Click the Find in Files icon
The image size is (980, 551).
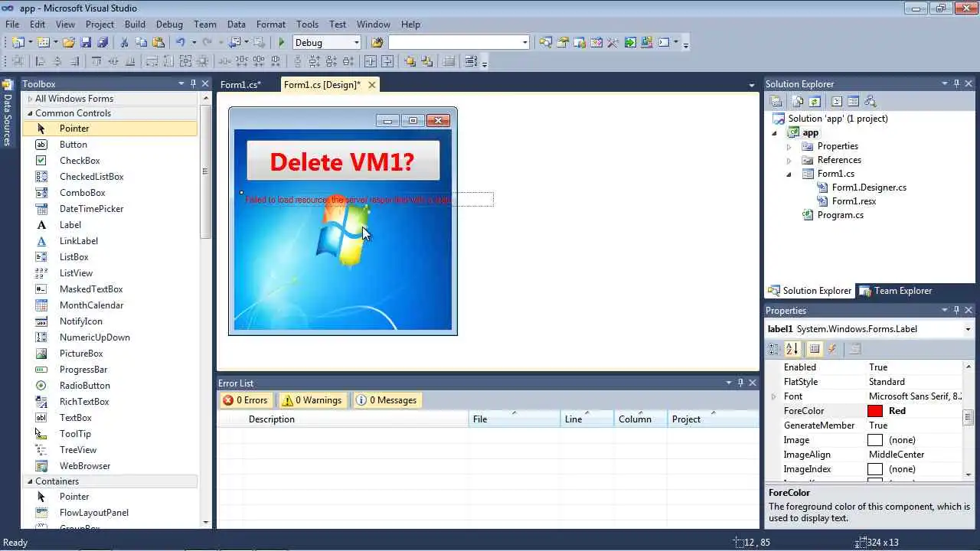377,42
